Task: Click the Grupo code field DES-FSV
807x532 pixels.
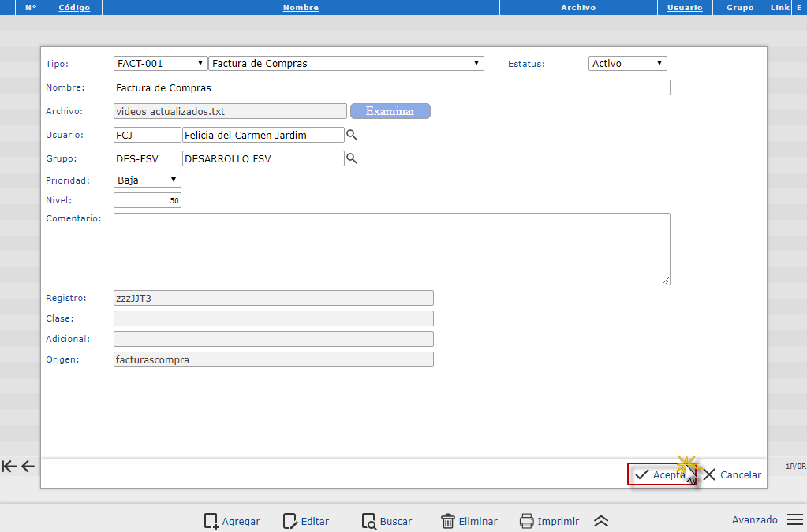Action: point(148,158)
